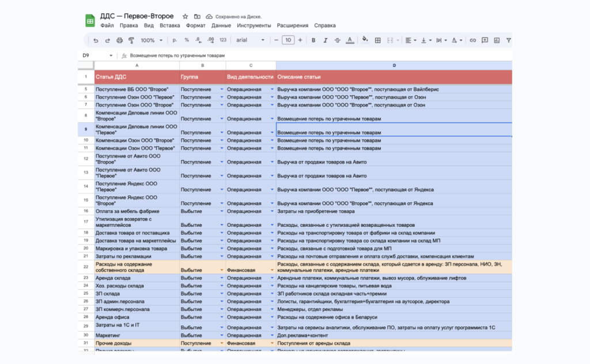
Task: Click the move to folder icon
Action: [x=197, y=17]
